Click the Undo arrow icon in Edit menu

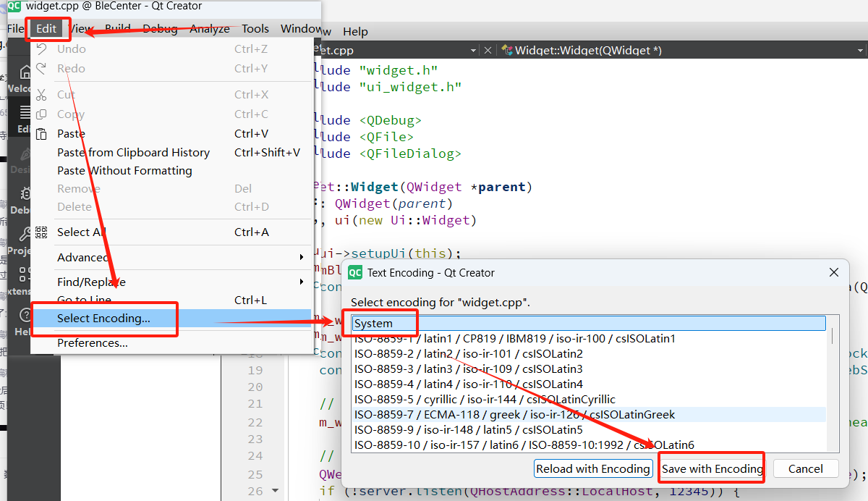(x=42, y=49)
